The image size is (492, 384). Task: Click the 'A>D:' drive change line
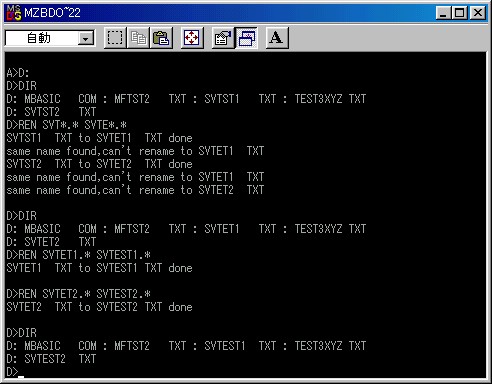18,73
